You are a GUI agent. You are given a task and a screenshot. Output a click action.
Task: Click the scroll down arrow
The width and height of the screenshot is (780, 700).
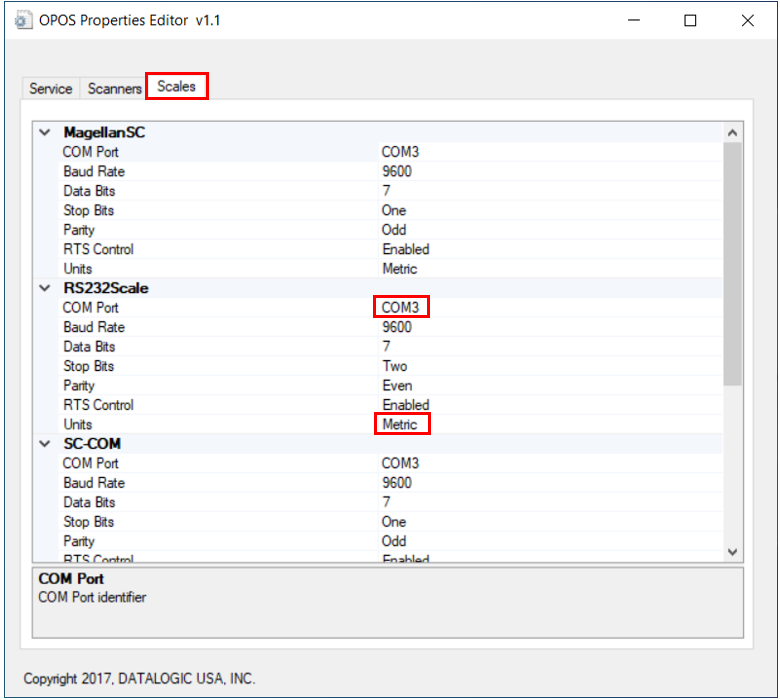point(732,551)
